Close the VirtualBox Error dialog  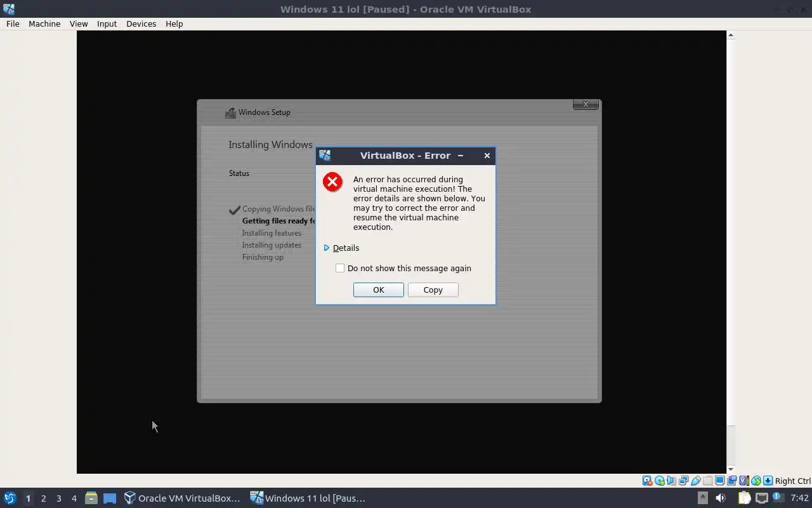click(487, 156)
